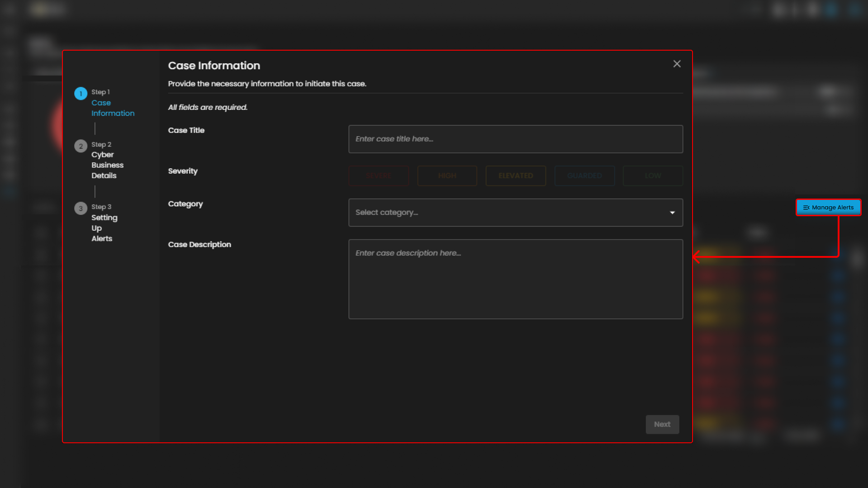Choose ELEVATED severity option

click(515, 175)
